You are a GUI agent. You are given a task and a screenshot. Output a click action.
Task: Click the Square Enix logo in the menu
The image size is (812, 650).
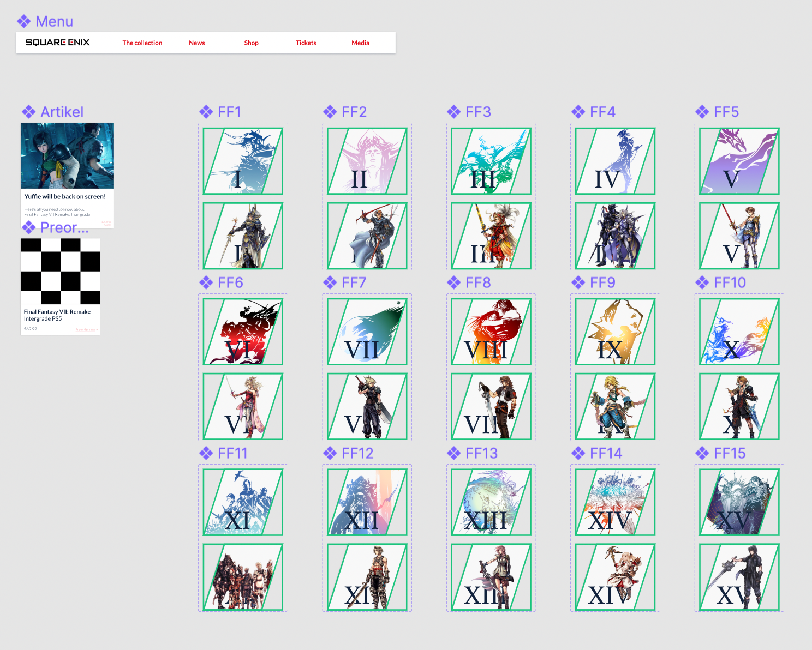pyautogui.click(x=57, y=43)
